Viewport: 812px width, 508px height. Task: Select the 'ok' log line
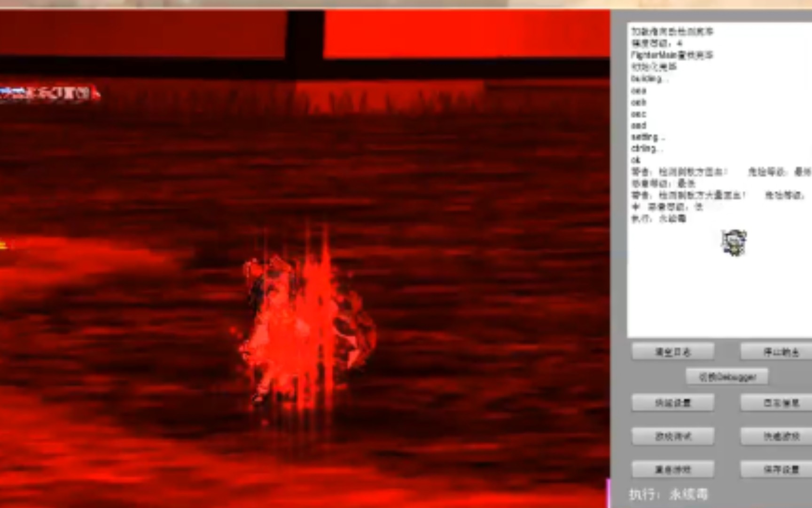(636, 160)
